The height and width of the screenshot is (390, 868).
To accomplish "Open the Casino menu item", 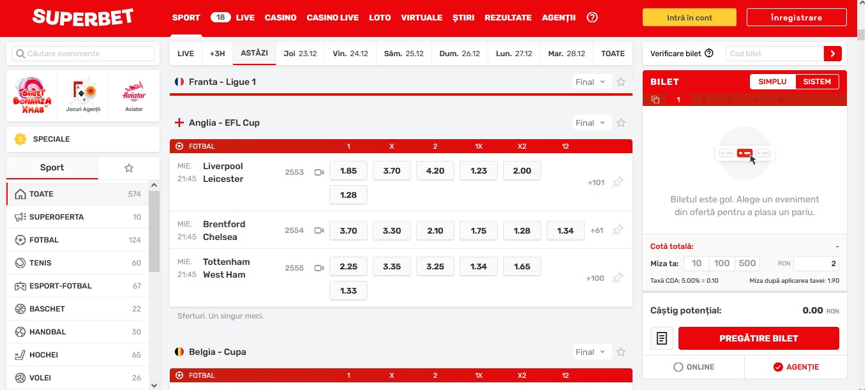I will pyautogui.click(x=281, y=18).
